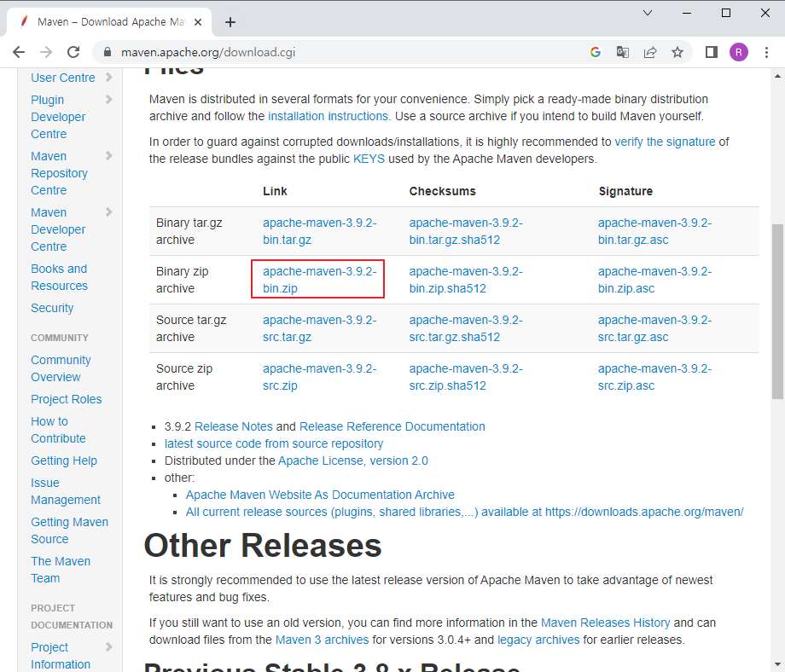785x672 pixels.
Task: Bookmark this page with star icon
Action: click(x=677, y=52)
